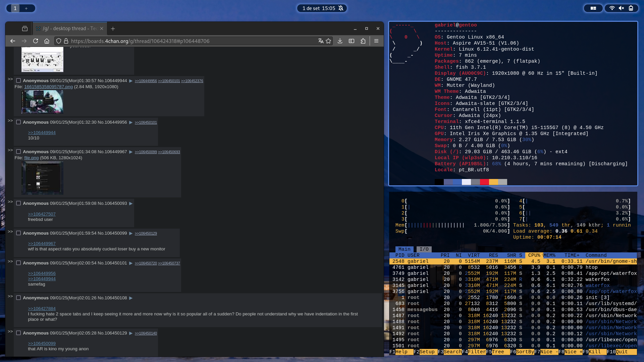644x362 pixels.
Task: Select the yellow color block in neofetch palette
Action: (x=493, y=182)
